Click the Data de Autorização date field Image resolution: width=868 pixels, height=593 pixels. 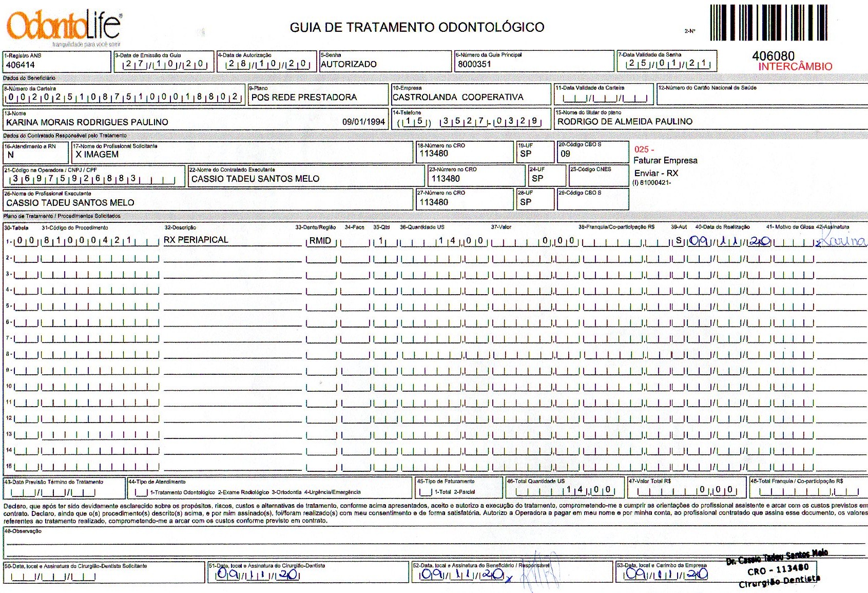267,61
